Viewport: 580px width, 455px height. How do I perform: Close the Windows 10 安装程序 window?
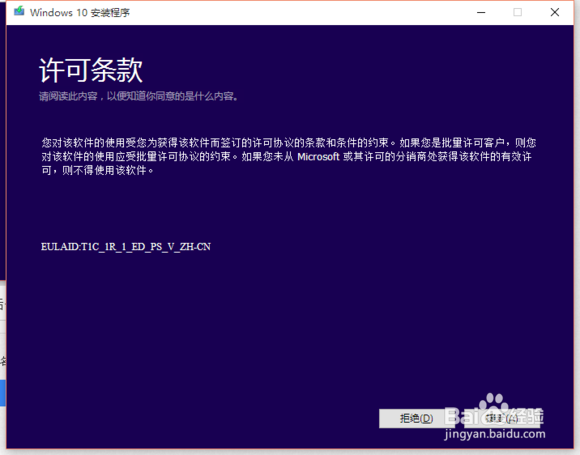point(554,13)
